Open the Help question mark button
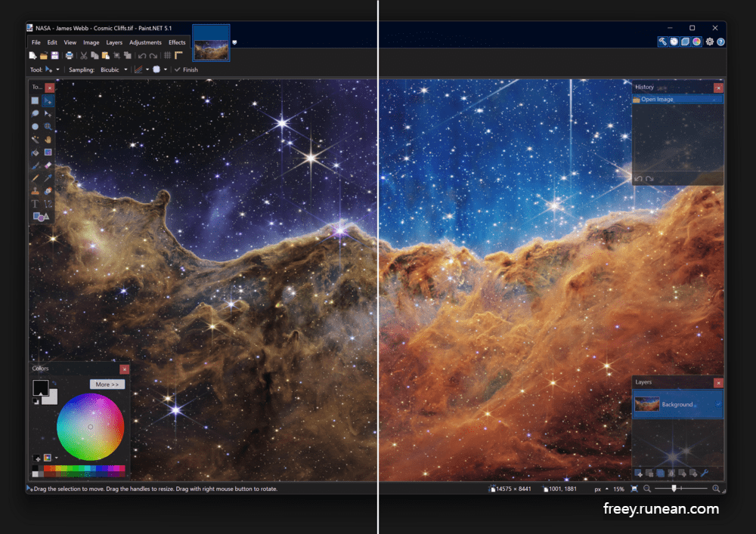This screenshot has height=534, width=756. 720,42
